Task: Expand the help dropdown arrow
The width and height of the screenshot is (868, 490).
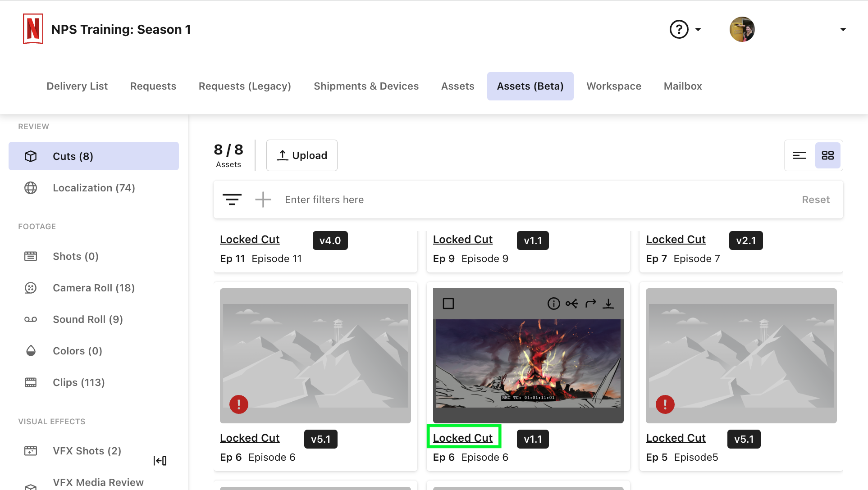Action: click(698, 30)
